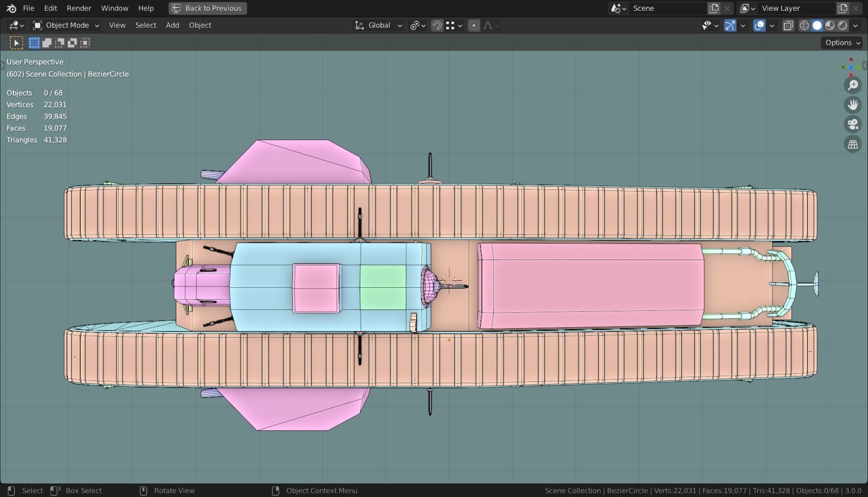868x497 pixels.
Task: Click the "Triangles 41,328" statistics line
Action: click(x=37, y=140)
